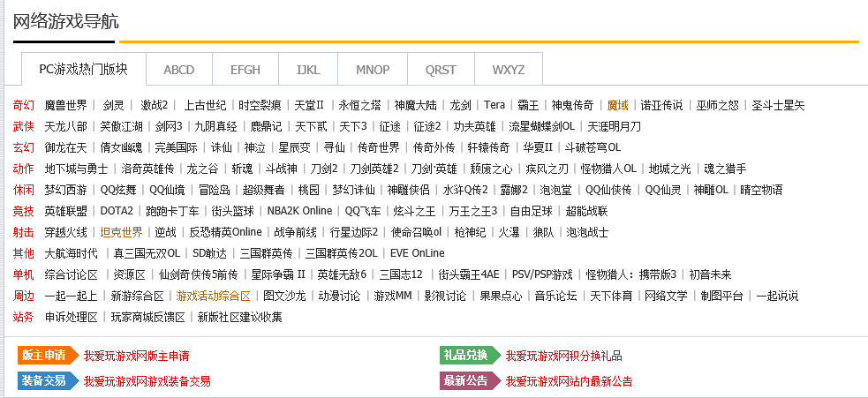
Task: Open the 一起说说 link
Action: click(777, 296)
